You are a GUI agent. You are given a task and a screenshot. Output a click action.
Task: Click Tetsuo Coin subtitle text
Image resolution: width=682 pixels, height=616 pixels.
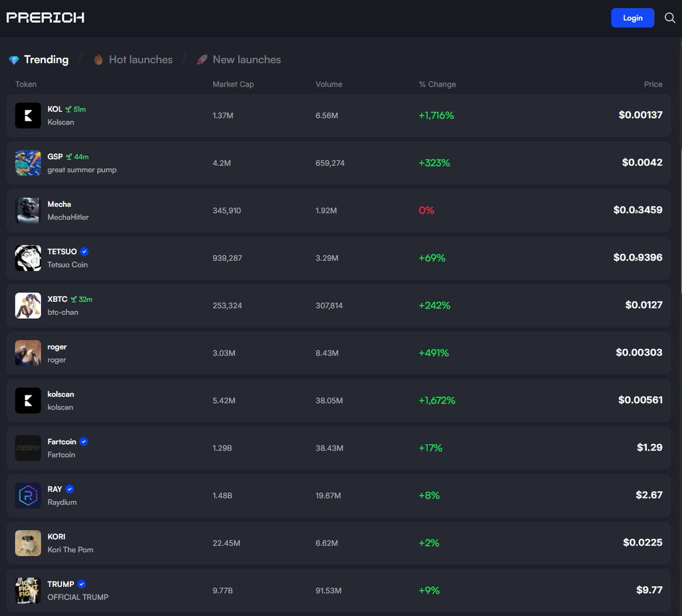[68, 265]
